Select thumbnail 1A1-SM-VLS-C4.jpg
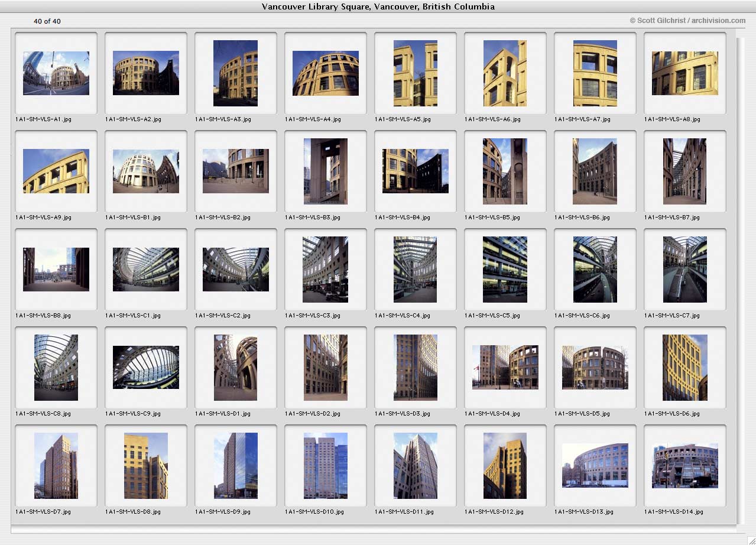The height and width of the screenshot is (545, 756). point(416,270)
